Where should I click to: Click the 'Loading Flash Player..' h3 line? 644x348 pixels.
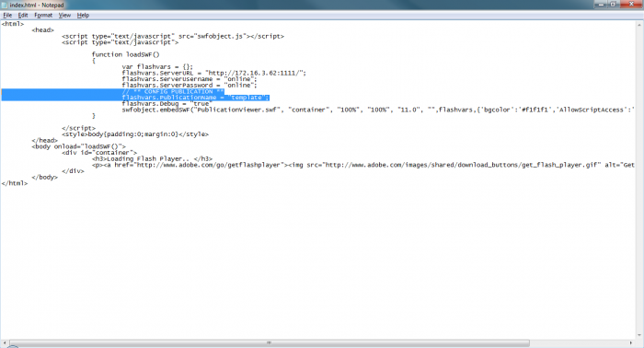point(152,158)
